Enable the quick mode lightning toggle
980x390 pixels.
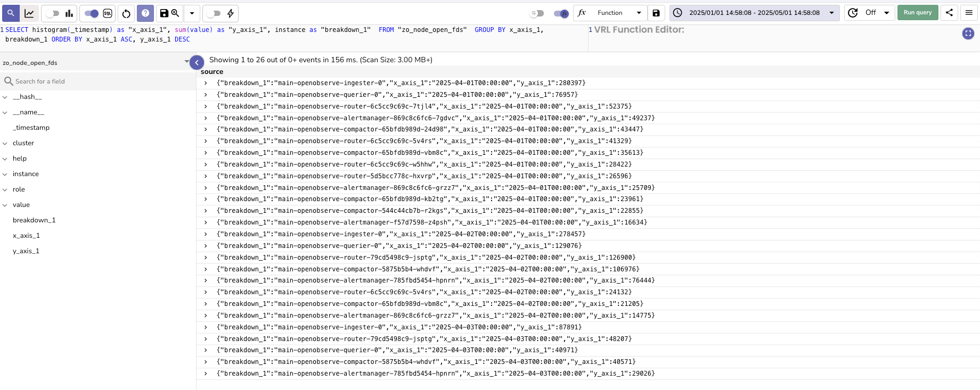214,13
